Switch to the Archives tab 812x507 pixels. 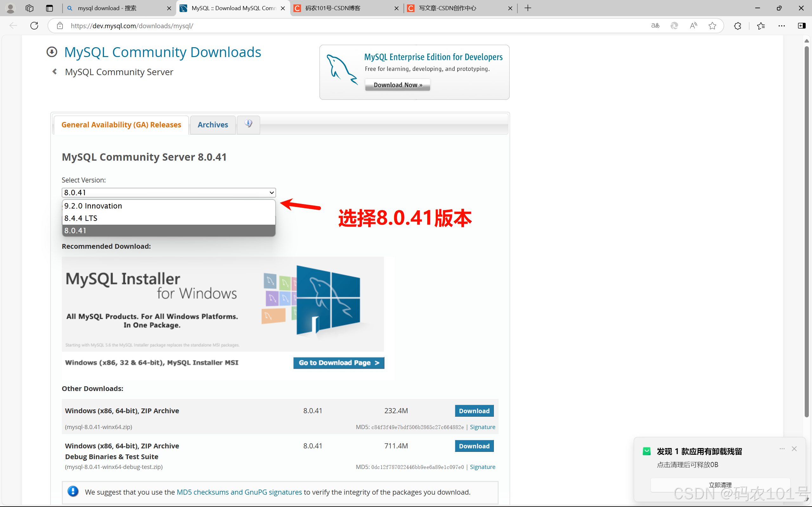pos(213,125)
